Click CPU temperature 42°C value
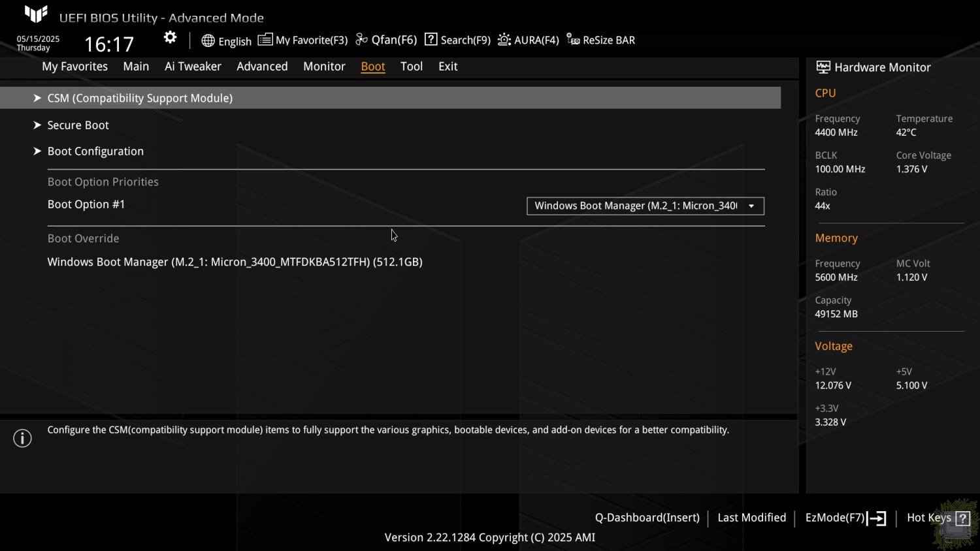The height and width of the screenshot is (551, 980). coord(906,133)
